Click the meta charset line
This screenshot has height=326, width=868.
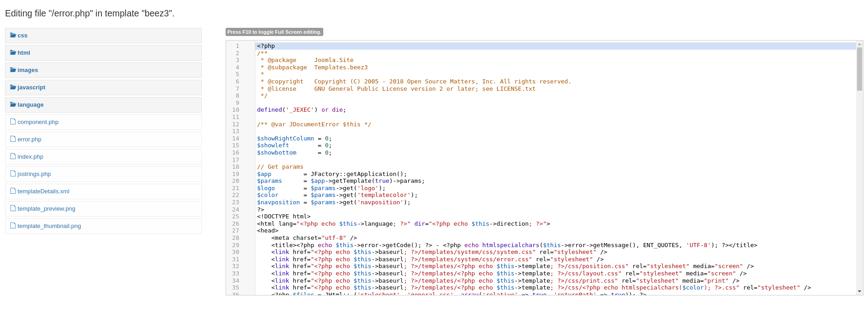(314, 238)
